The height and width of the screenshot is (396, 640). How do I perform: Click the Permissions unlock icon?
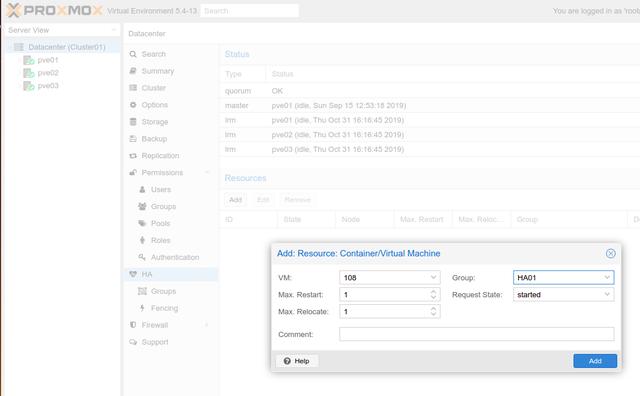[x=133, y=172]
